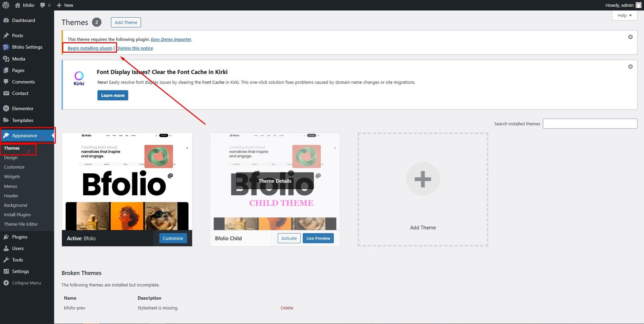Click the large plus Add Theme icon
This screenshot has height=324, width=644.
[x=423, y=179]
